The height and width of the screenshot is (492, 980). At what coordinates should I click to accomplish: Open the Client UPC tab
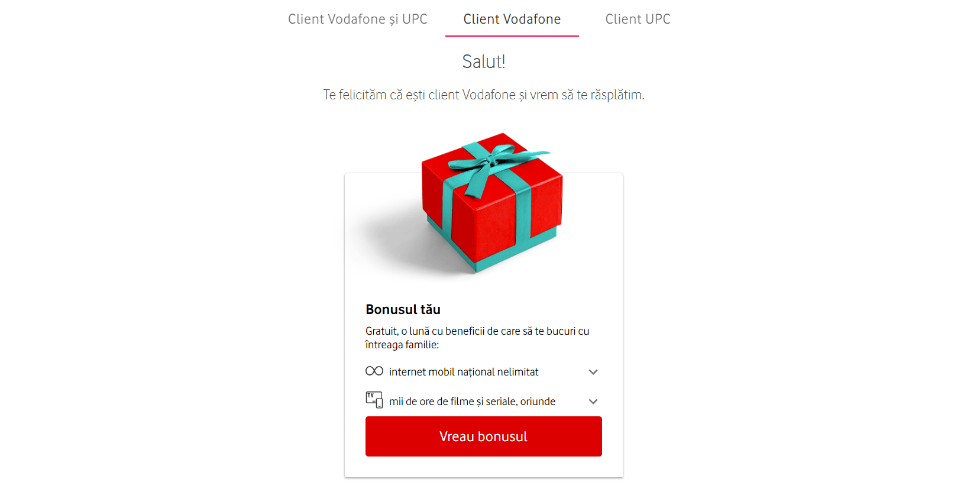pyautogui.click(x=638, y=19)
